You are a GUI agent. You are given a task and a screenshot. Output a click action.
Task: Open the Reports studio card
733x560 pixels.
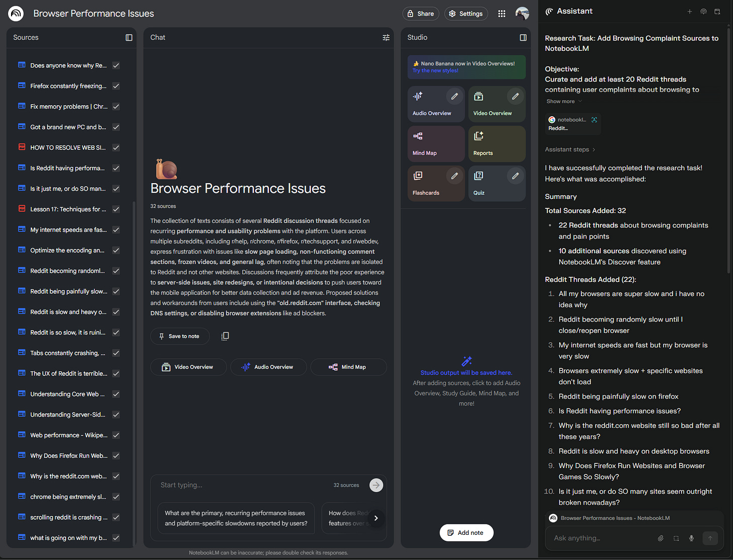coord(497,144)
